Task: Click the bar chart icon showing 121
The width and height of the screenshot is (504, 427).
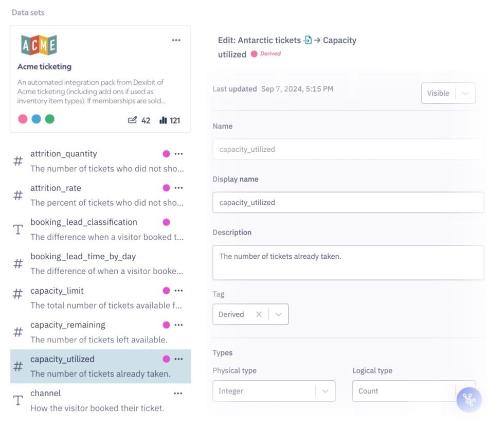Action: click(x=164, y=120)
